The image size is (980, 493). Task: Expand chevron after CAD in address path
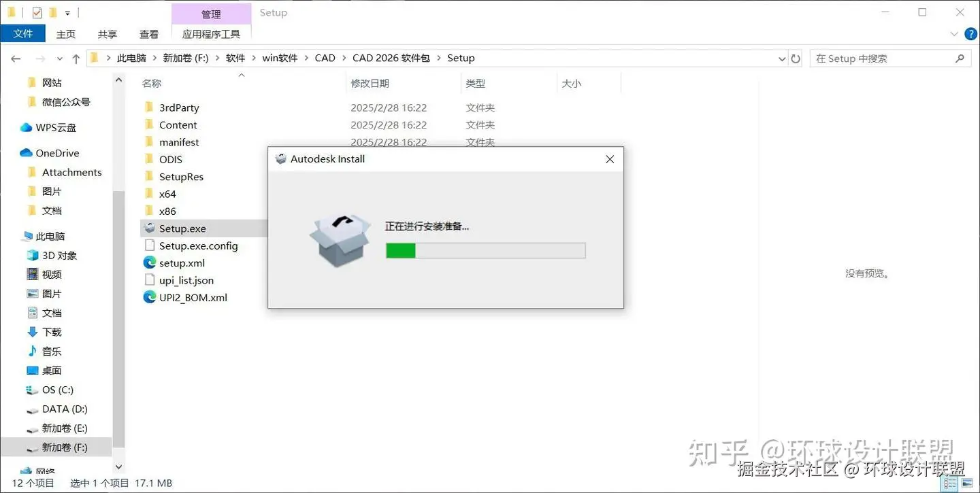pyautogui.click(x=344, y=58)
